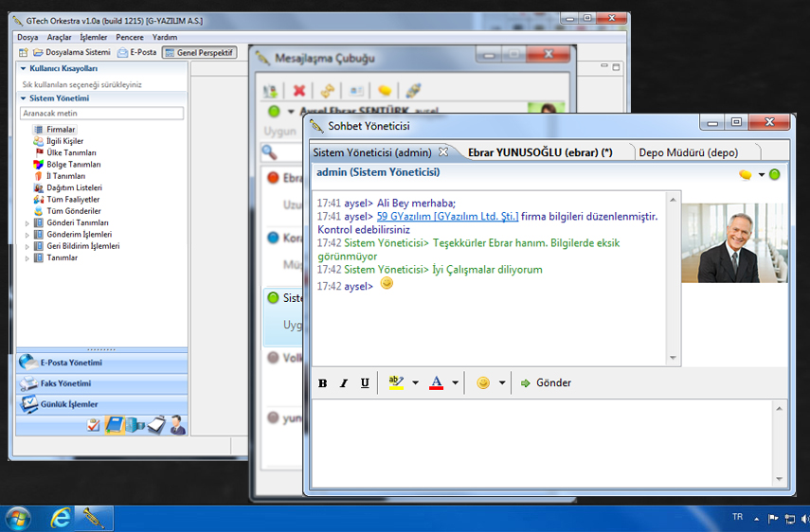Open Bölge Tanımları in the sidebar
This screenshot has width=810, height=532.
(73, 164)
